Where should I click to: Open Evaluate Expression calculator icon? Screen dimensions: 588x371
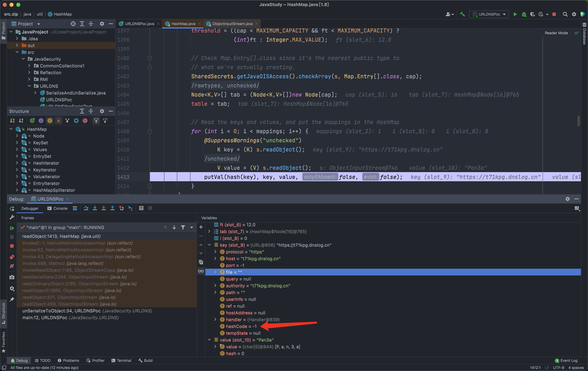point(141,208)
